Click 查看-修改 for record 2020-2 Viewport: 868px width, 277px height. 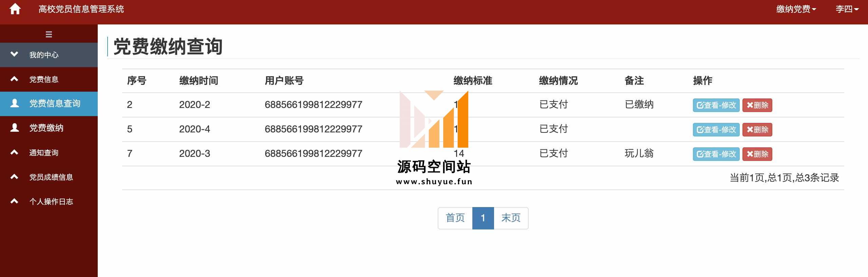click(x=716, y=105)
